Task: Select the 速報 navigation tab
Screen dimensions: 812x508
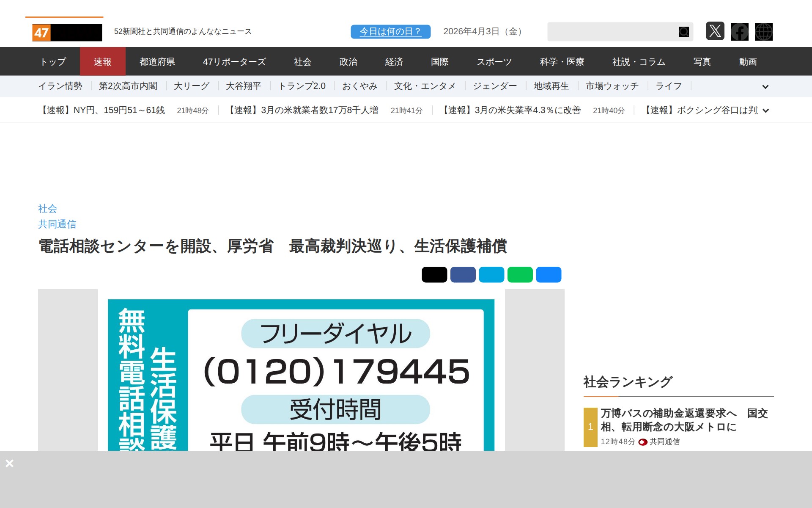Action: (102, 62)
